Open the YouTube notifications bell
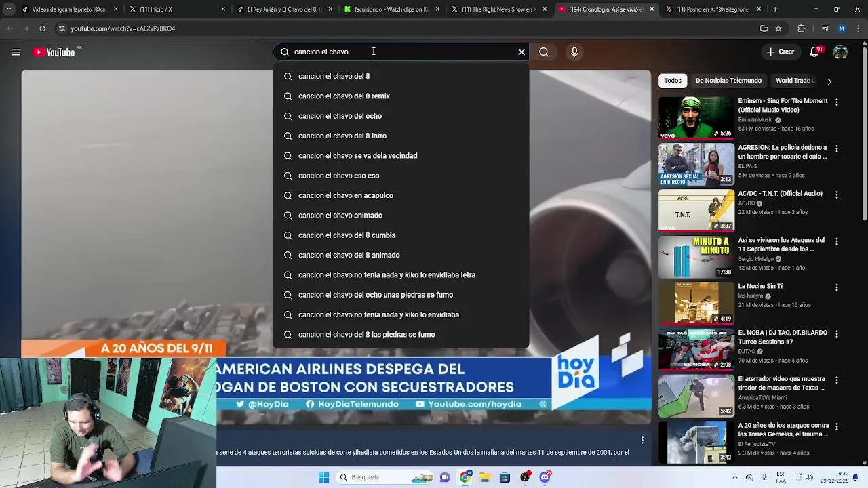The image size is (868, 488). point(816,52)
